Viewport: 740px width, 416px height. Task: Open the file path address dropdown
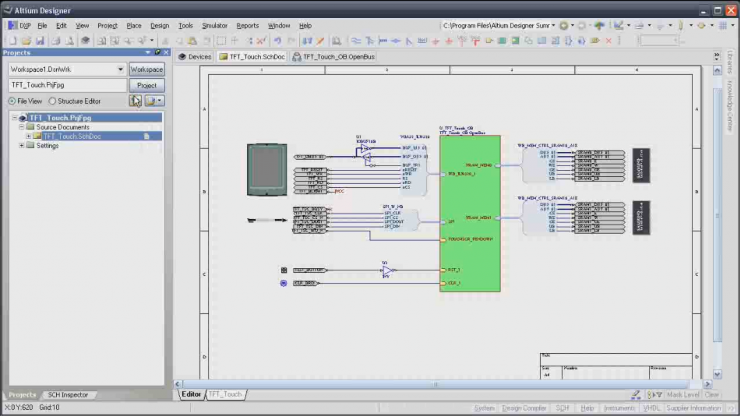pos(552,25)
